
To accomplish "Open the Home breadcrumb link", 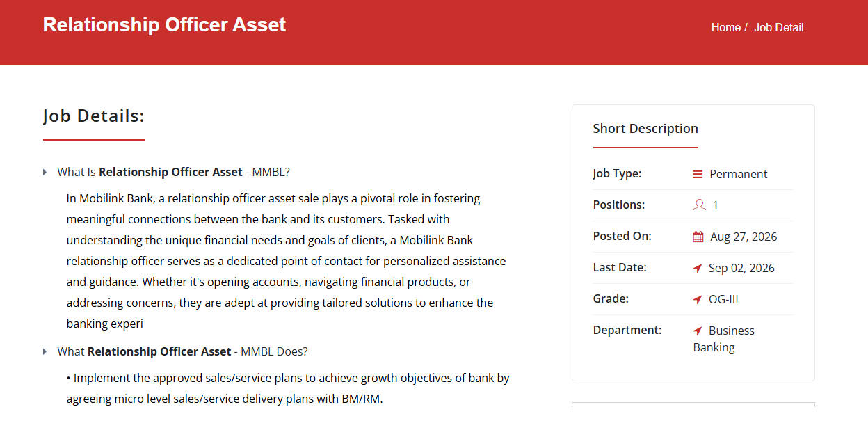I will 725,27.
